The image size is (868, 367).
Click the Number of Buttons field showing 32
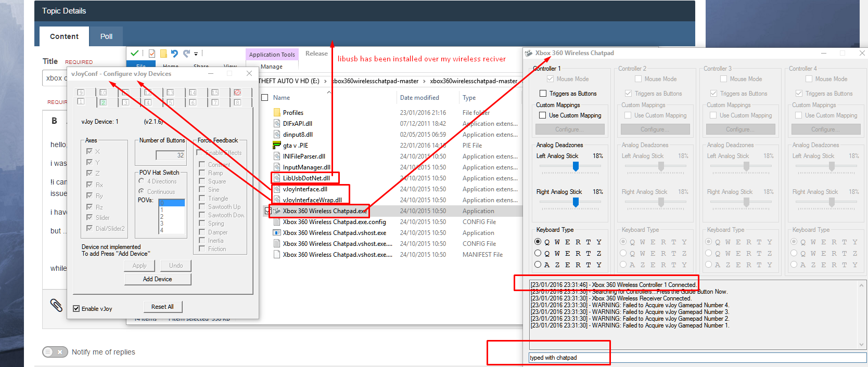(x=171, y=155)
